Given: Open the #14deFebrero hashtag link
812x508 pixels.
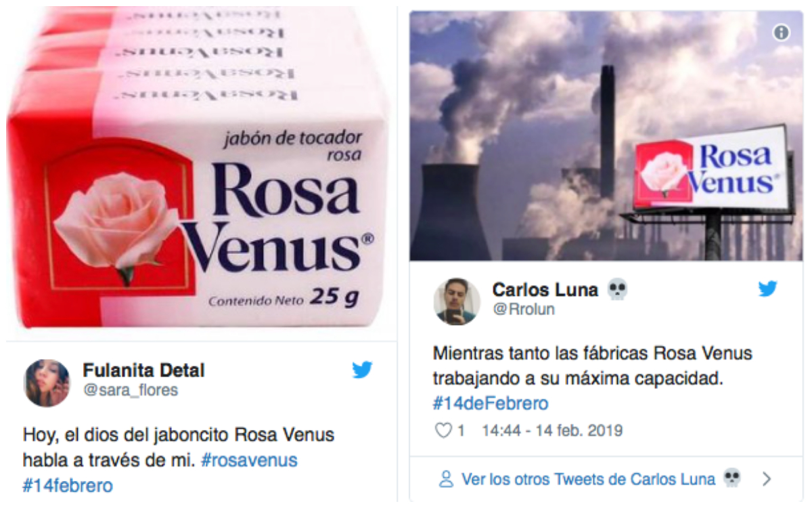Looking at the screenshot, I should coord(491,404).
